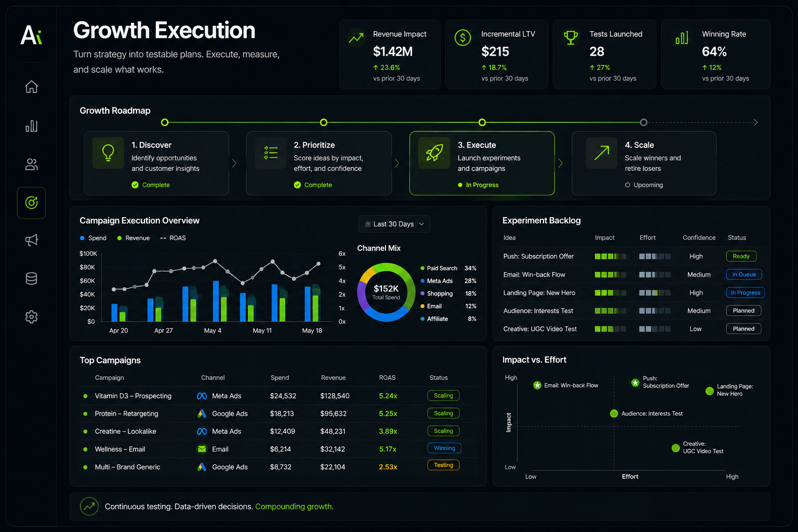
Task: Click impact bar for Push: Subscription Offer
Action: (610, 256)
